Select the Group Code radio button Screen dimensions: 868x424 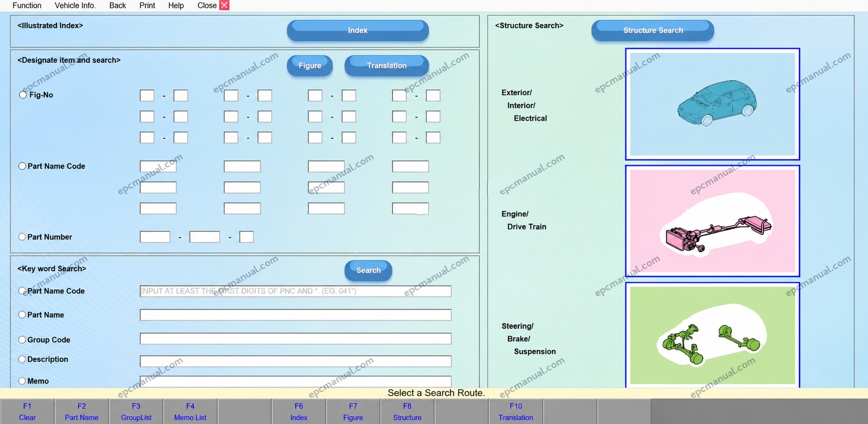pyautogui.click(x=22, y=339)
